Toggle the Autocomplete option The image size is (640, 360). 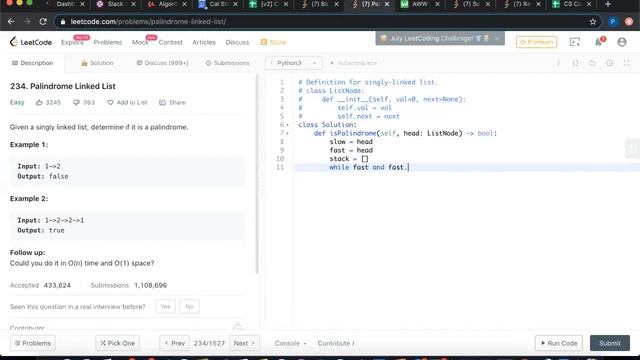[353, 63]
